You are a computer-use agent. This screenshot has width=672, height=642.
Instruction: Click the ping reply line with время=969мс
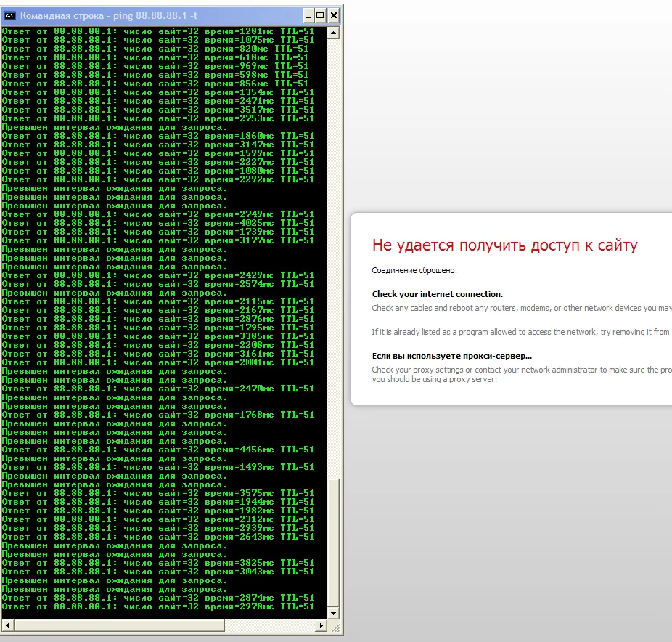coord(155,67)
